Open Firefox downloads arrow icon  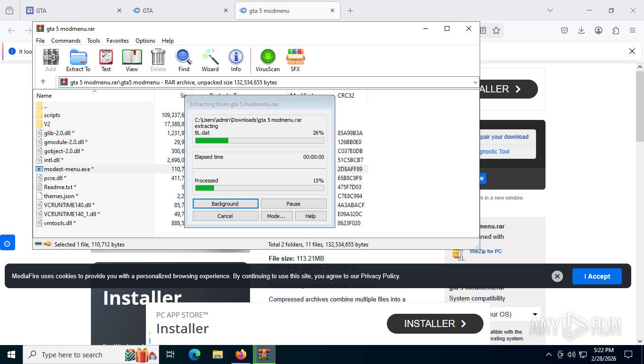coord(581,30)
